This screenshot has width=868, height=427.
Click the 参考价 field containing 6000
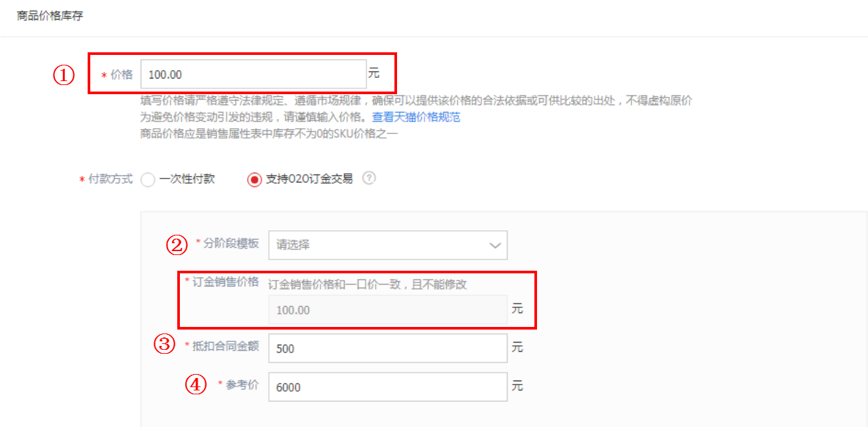(388, 386)
